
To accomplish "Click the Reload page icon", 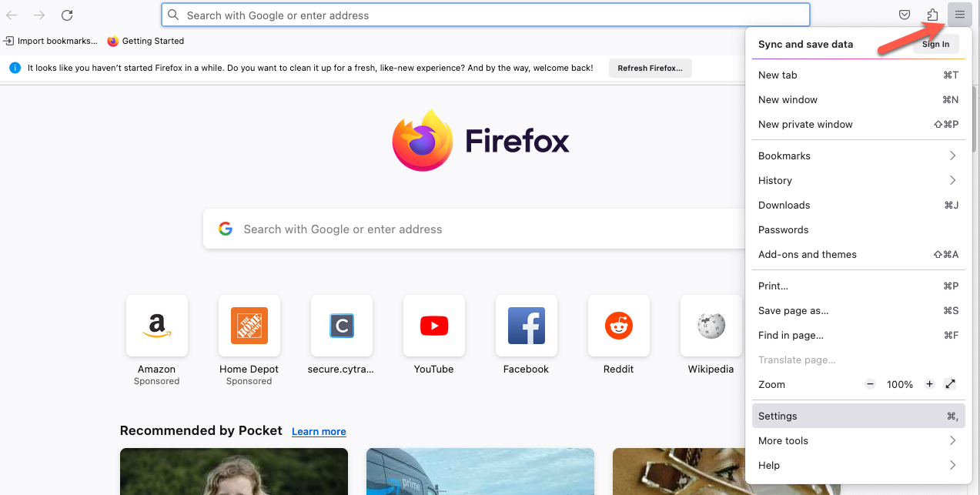I will 67,15.
